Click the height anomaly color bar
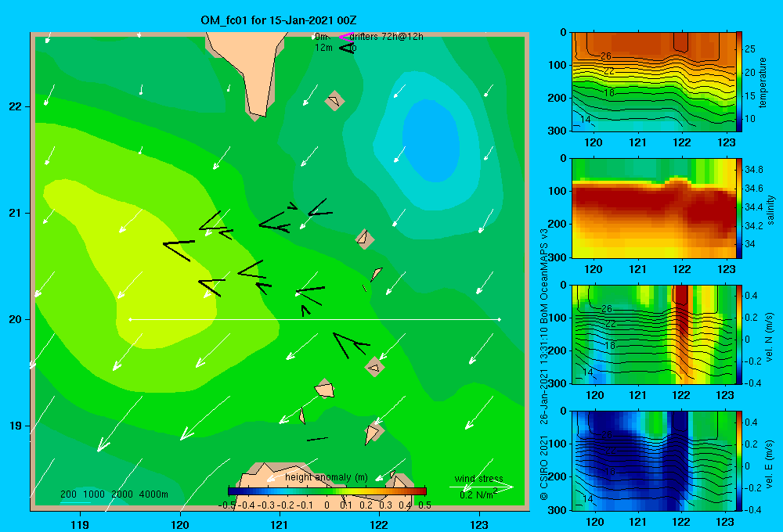 pyautogui.click(x=327, y=491)
